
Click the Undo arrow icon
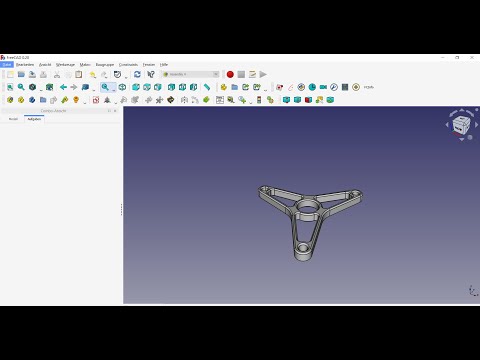pos(93,74)
